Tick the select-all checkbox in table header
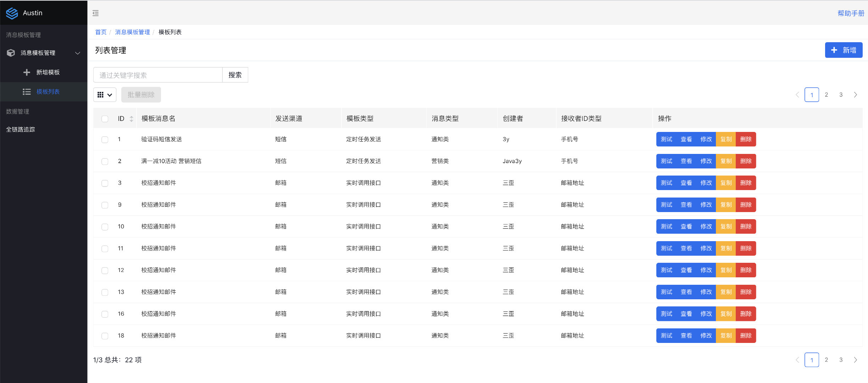This screenshot has width=868, height=383. coord(105,119)
